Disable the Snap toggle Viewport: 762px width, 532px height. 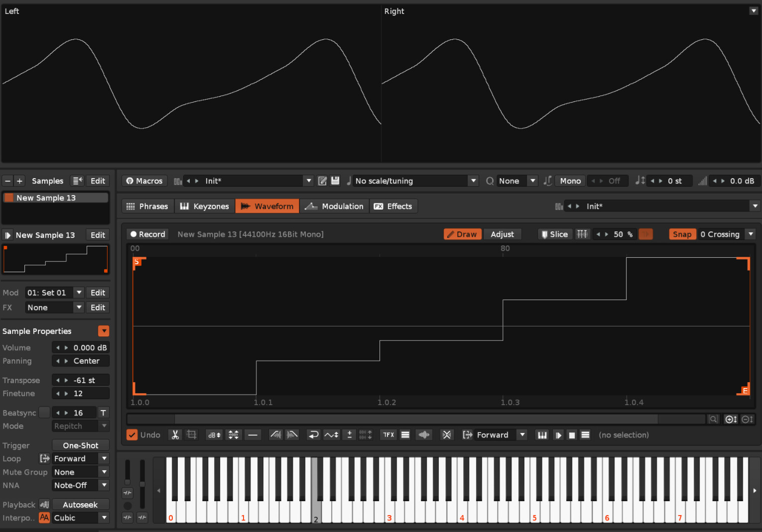pyautogui.click(x=682, y=234)
